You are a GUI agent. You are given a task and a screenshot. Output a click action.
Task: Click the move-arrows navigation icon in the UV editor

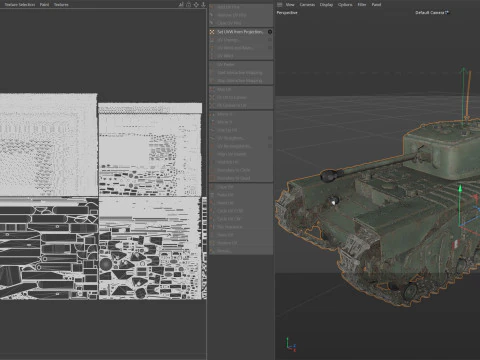point(196,5)
